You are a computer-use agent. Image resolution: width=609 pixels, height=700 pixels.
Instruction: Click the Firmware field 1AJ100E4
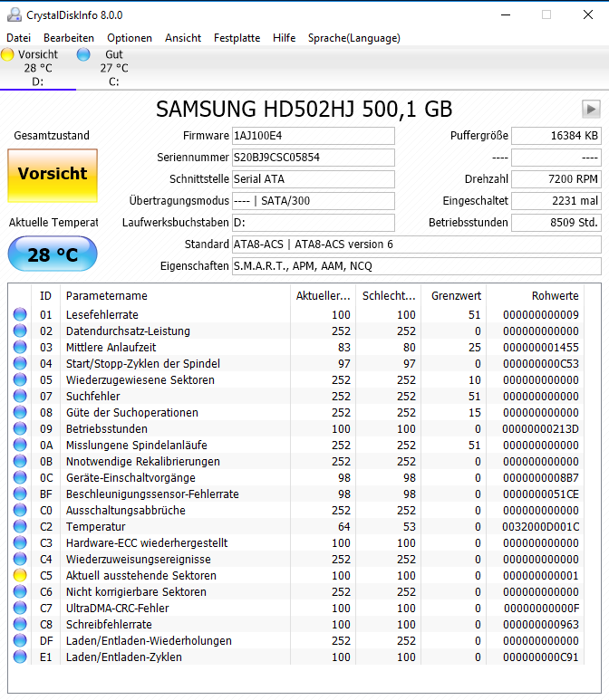tap(314, 136)
